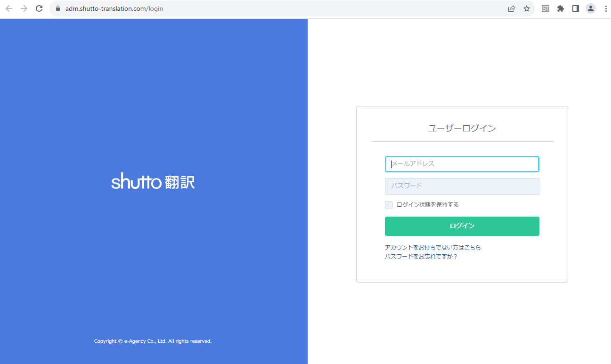Focus the メールアドレス input field
Image resolution: width=611 pixels, height=364 pixels.
tap(462, 164)
